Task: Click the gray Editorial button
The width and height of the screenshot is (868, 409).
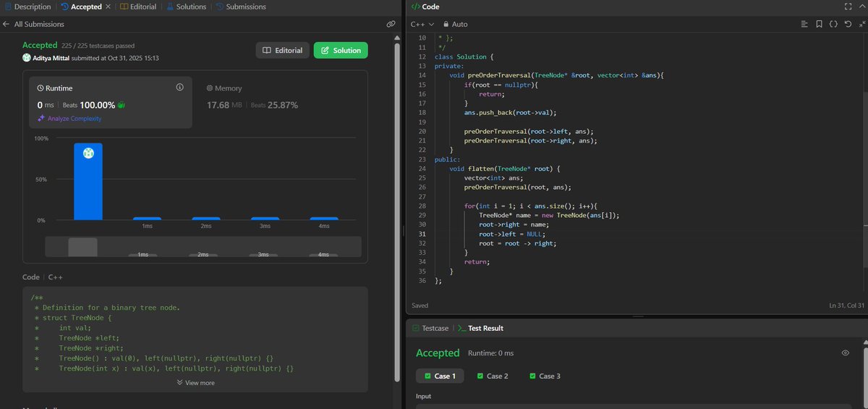Action: (x=282, y=50)
